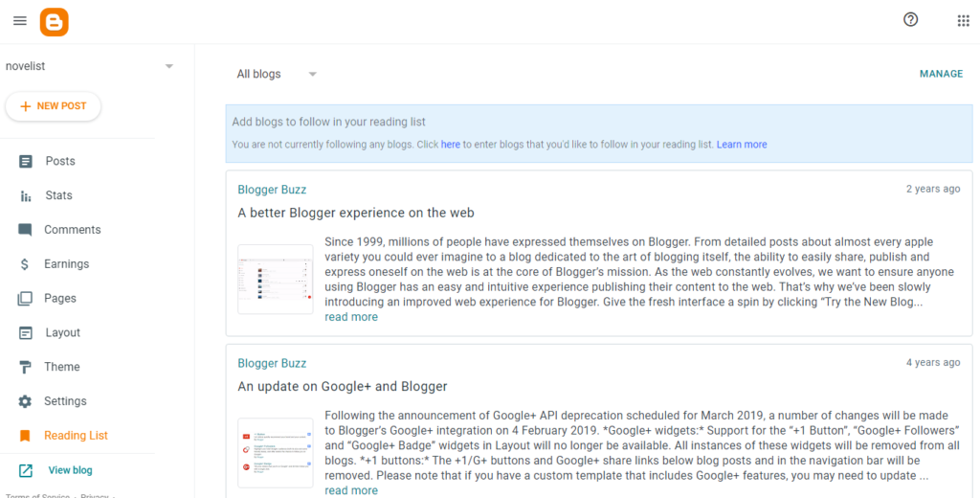Image resolution: width=980 pixels, height=498 pixels.
Task: Select Reading List in the sidebar
Action: tap(76, 436)
